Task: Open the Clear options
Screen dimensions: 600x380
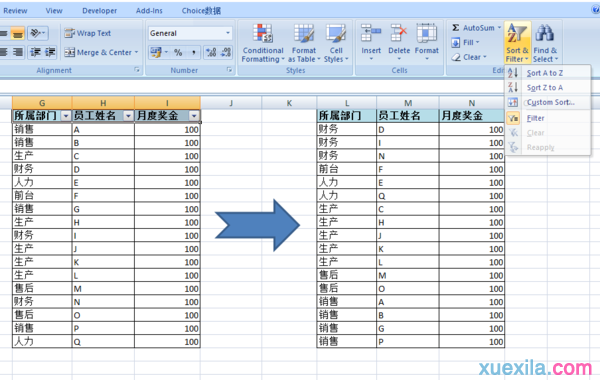Action: pos(469,57)
